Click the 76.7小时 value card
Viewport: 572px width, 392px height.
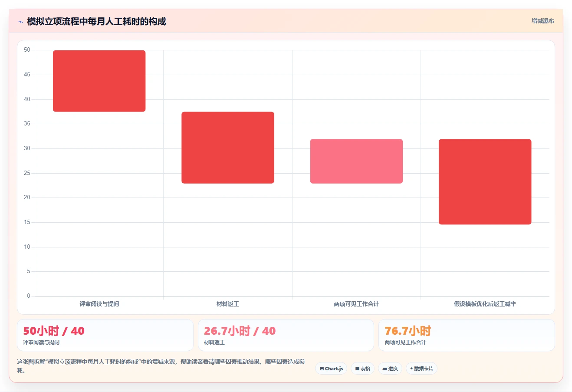(467, 335)
